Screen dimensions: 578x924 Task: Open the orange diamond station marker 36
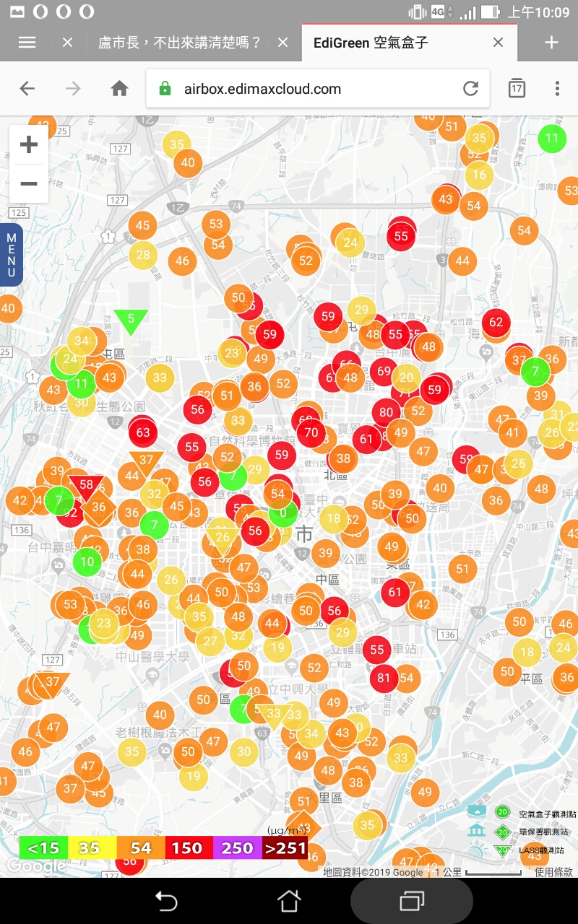coord(99,507)
